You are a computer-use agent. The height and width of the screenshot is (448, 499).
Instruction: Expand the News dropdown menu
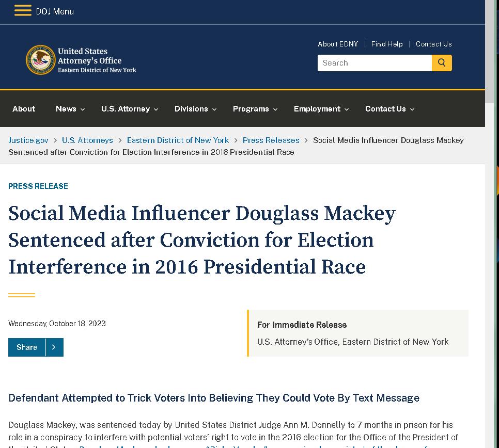[x=70, y=109]
